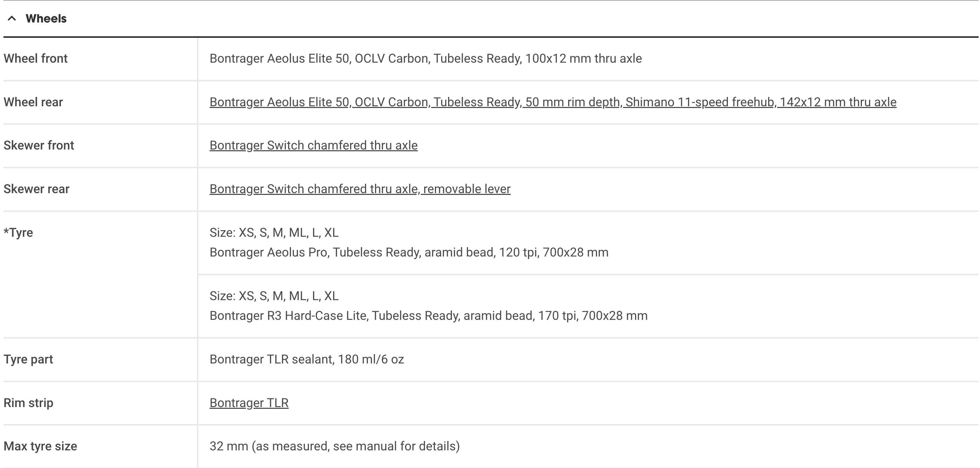Click the Rim strip row label
Viewport: 980px width, 468px height.
pyautogui.click(x=28, y=403)
